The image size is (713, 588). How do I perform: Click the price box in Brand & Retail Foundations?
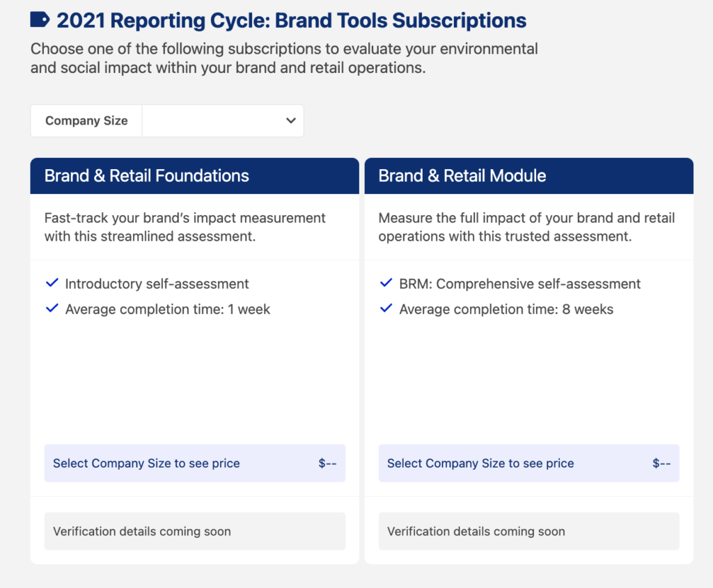pyautogui.click(x=195, y=463)
